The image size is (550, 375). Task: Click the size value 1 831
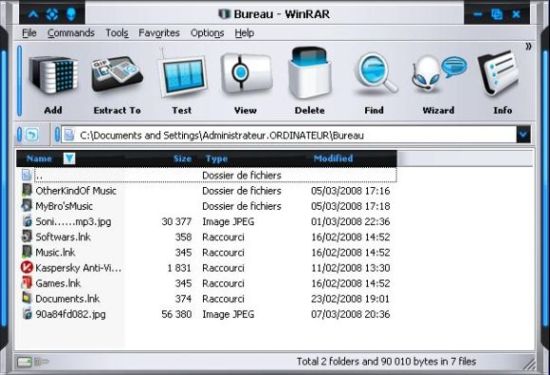[179, 268]
